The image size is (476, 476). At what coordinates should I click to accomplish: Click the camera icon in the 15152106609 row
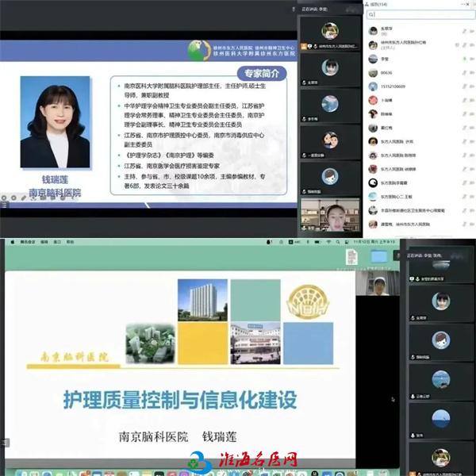point(472,86)
